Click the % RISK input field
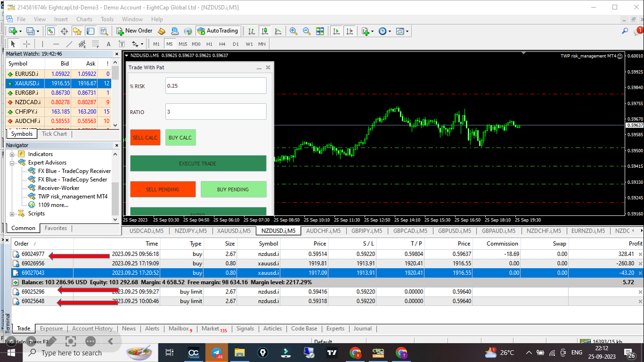Image resolution: width=644 pixels, height=362 pixels. click(x=215, y=86)
